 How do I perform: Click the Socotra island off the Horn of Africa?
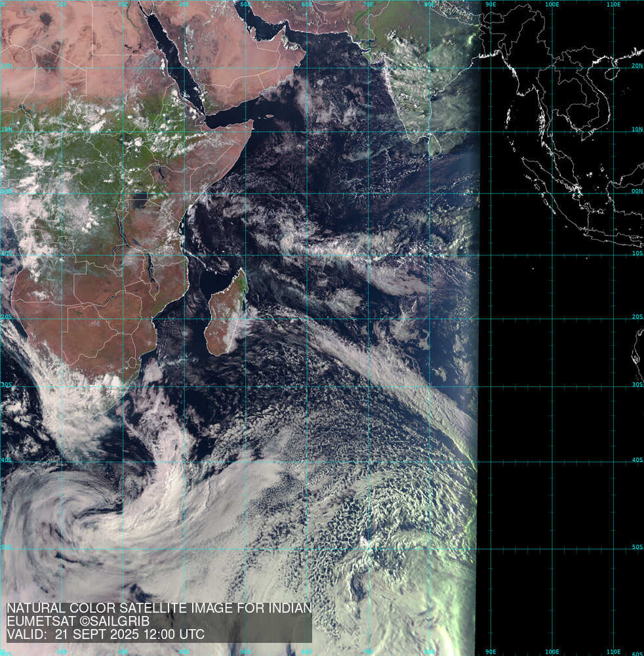[269, 117]
